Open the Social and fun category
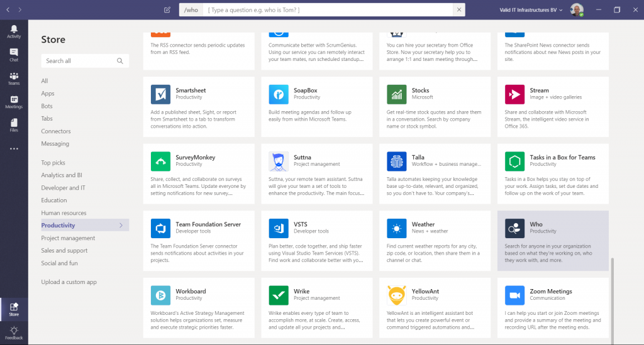This screenshot has height=345, width=644. click(59, 263)
